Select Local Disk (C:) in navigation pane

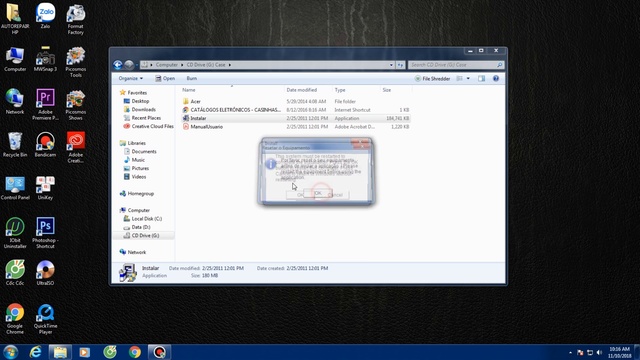click(x=143, y=219)
